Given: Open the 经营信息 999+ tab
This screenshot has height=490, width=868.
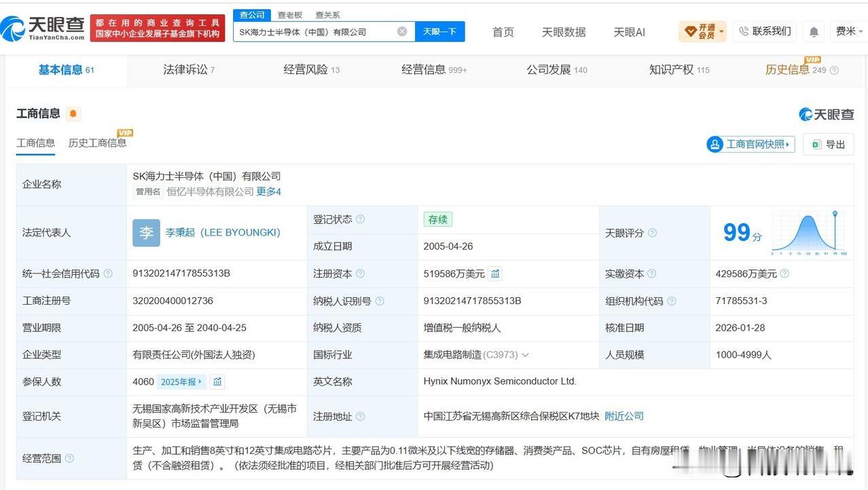Looking at the screenshot, I should pyautogui.click(x=434, y=70).
